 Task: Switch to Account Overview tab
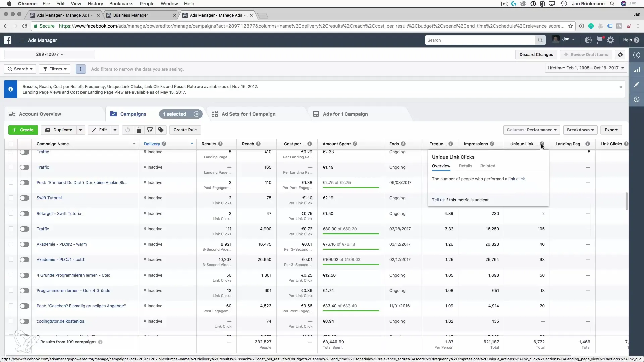pyautogui.click(x=40, y=114)
